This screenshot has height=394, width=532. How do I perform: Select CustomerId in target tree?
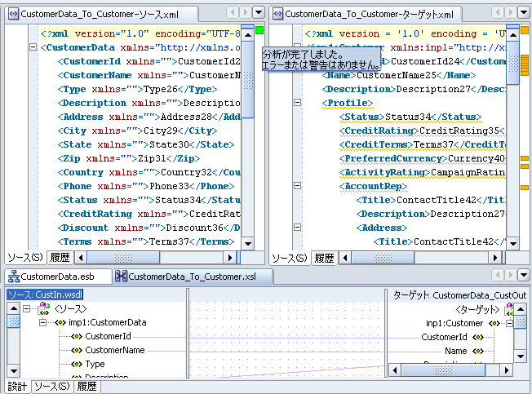tap(444, 337)
